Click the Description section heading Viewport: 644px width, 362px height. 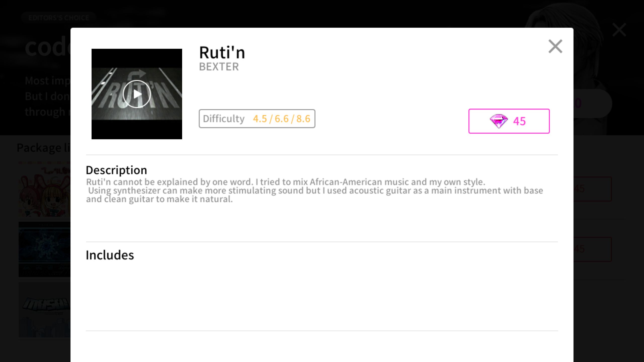coord(116,170)
